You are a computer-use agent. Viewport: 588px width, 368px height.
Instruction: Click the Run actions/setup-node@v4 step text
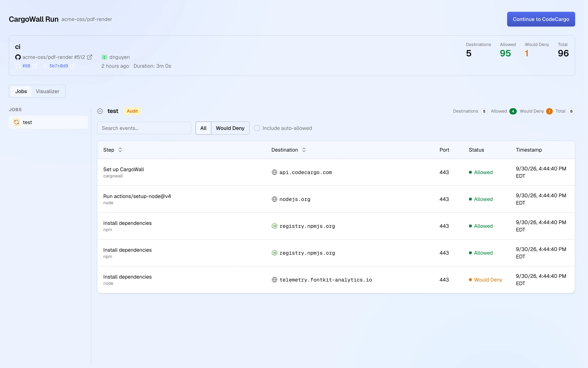137,196
